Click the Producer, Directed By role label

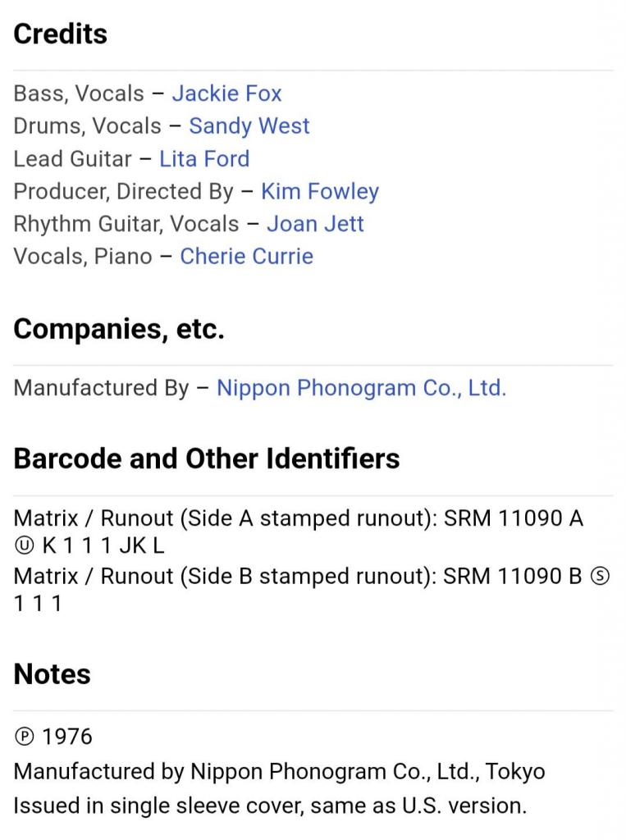pyautogui.click(x=124, y=191)
